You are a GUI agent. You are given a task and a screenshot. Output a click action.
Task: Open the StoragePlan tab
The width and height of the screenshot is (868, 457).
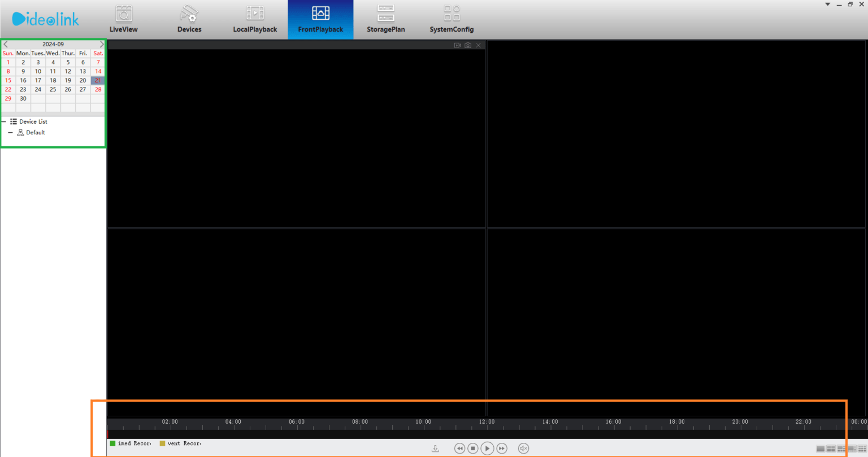coord(385,20)
